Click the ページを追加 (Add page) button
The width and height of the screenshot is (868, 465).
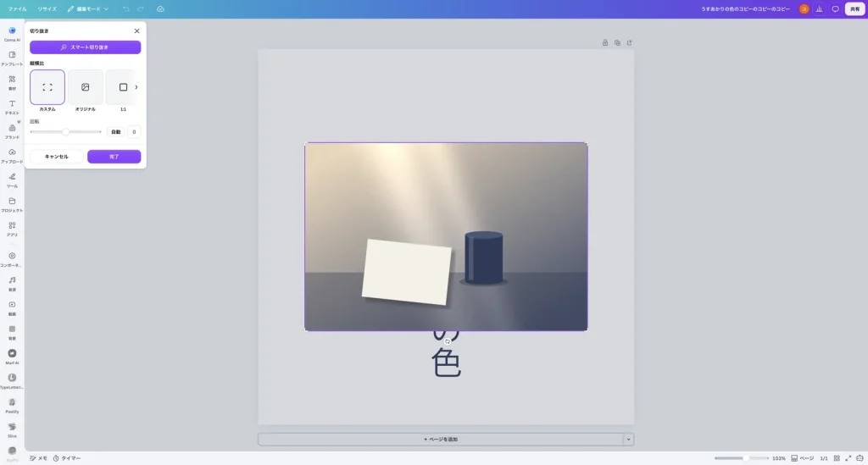[441, 439]
